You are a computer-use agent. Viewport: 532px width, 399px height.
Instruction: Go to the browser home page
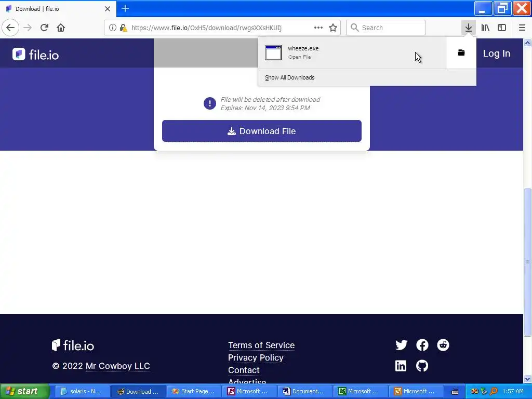click(x=61, y=28)
